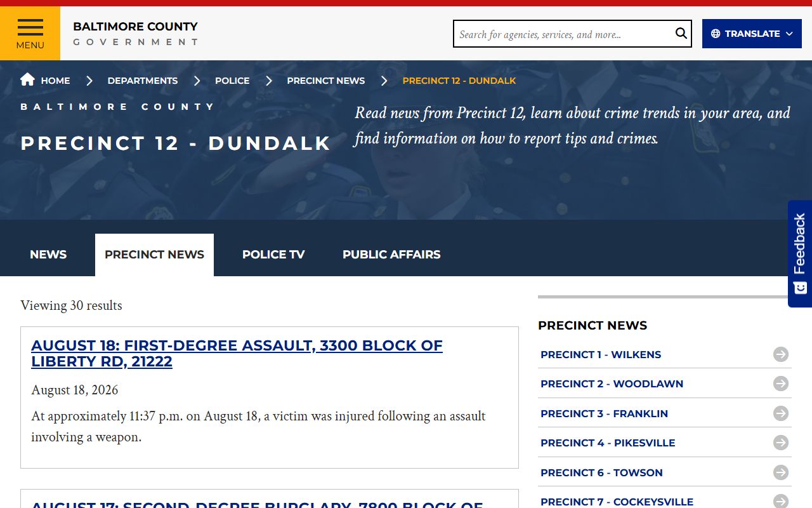Screen dimensions: 812x508
Task: Click the article summary about 11:37 p.m.
Action: click(258, 426)
